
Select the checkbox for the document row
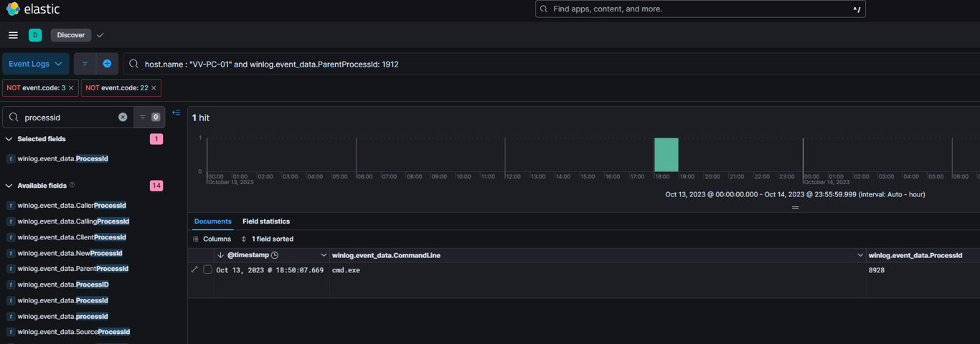point(208,270)
